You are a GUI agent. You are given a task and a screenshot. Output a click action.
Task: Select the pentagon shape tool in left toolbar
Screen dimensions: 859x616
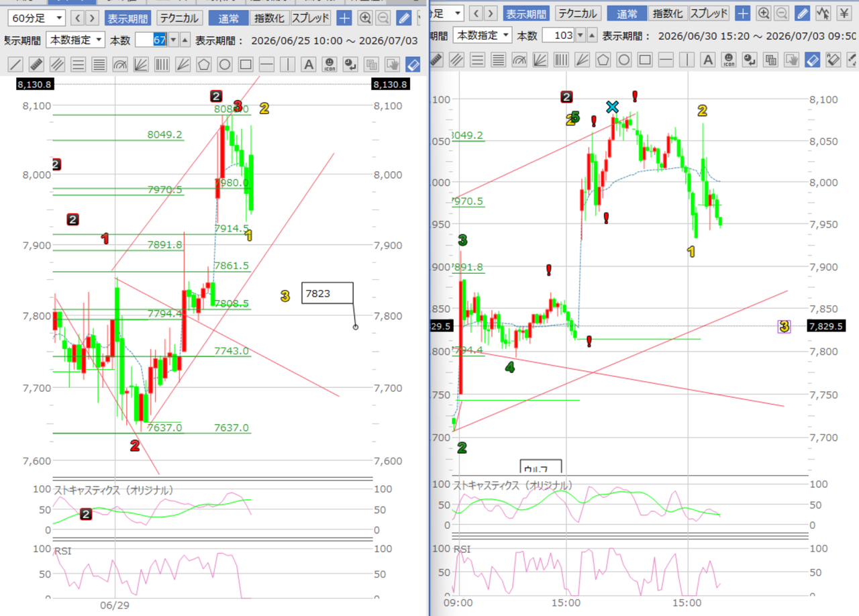[204, 64]
